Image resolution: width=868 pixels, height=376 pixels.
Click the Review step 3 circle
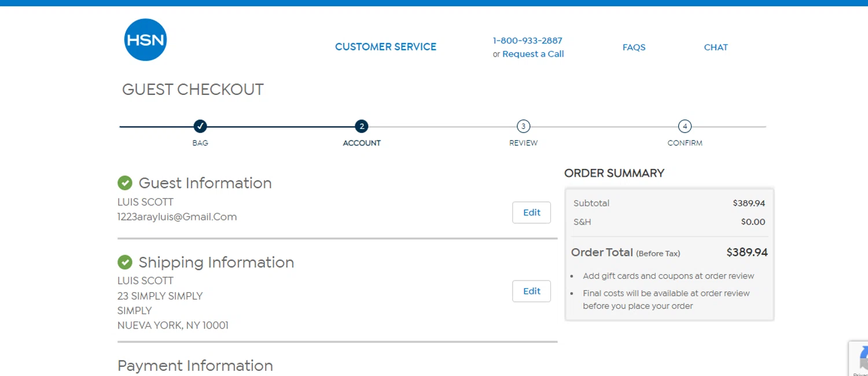point(523,126)
